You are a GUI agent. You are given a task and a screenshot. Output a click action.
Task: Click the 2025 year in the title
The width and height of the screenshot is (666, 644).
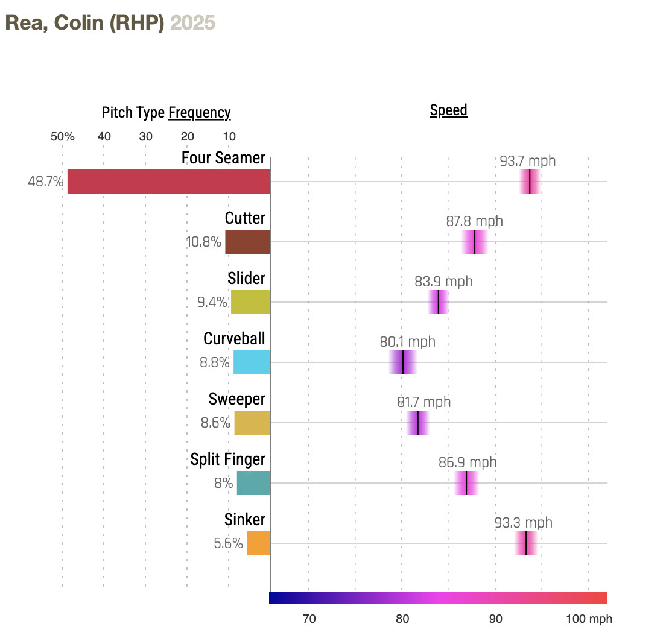tap(192, 23)
